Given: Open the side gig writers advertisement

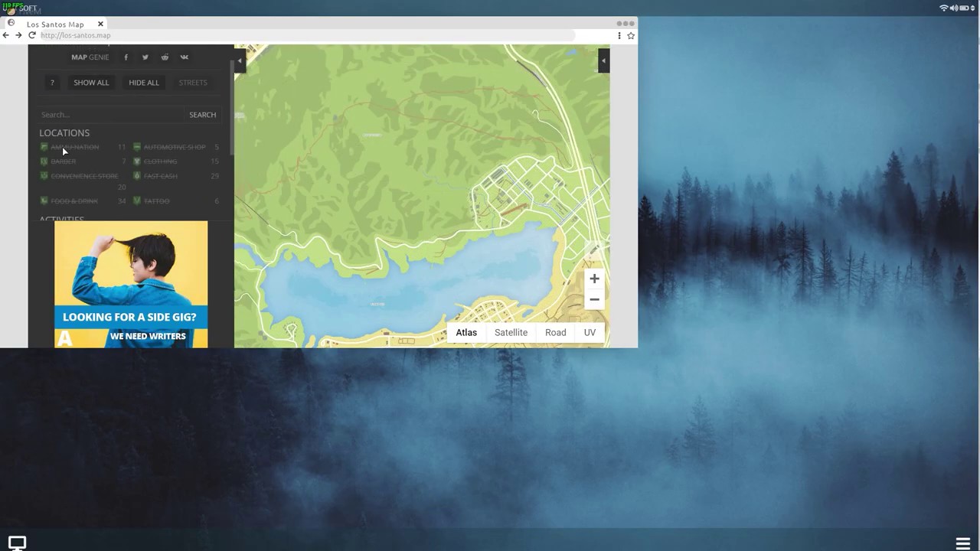Looking at the screenshot, I should pyautogui.click(x=131, y=285).
